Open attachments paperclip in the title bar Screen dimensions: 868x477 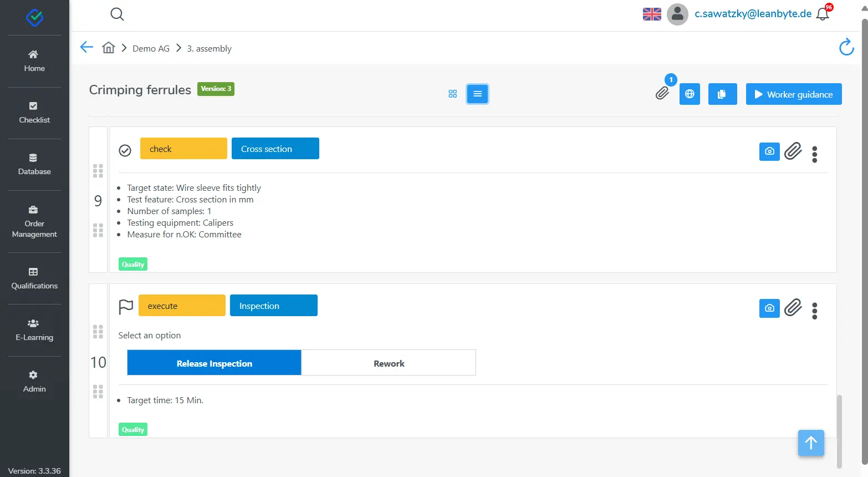pyautogui.click(x=662, y=93)
